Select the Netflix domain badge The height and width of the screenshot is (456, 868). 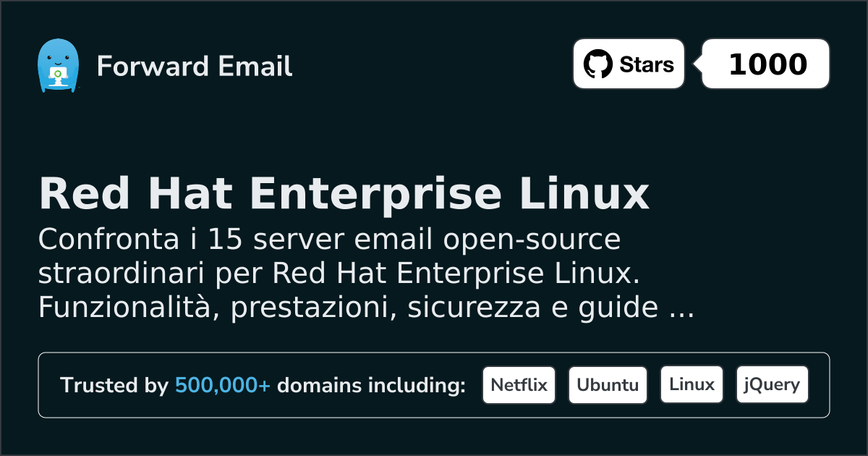click(519, 385)
